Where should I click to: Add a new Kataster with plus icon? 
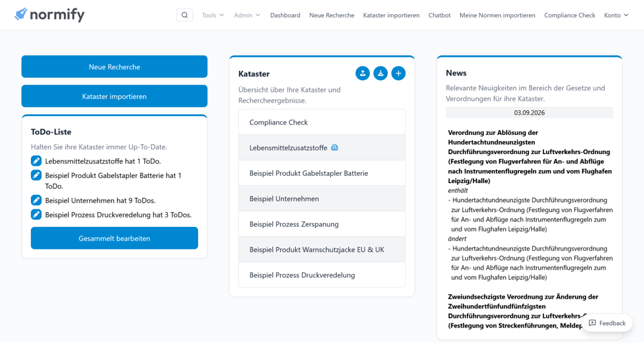[x=398, y=73]
